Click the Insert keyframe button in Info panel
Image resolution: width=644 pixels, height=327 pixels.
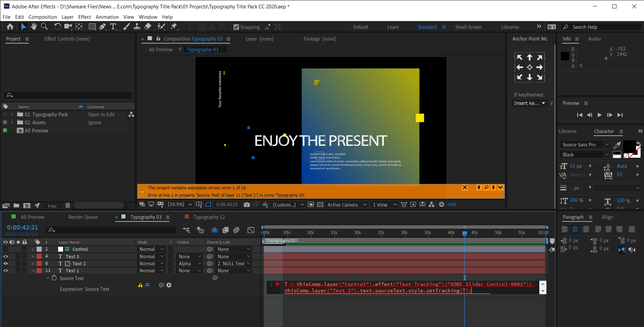click(529, 103)
